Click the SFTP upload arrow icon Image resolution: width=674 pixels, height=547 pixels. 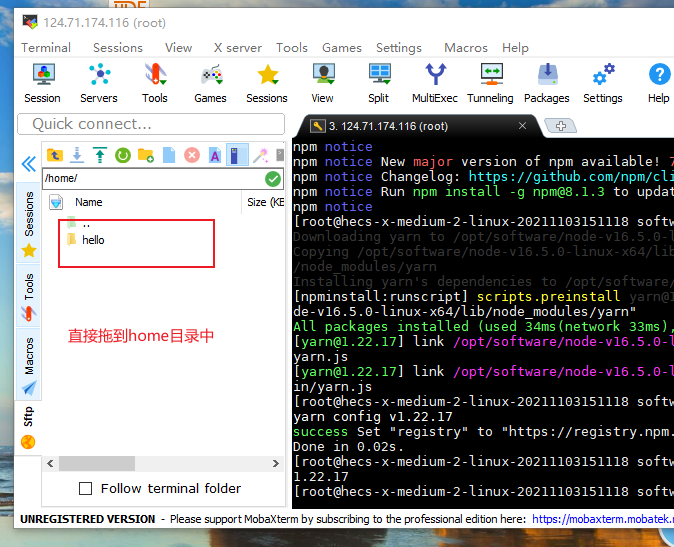tap(100, 155)
